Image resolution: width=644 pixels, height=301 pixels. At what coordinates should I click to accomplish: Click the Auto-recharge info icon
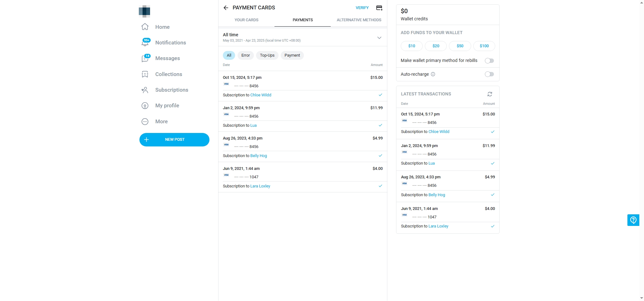[x=433, y=74]
